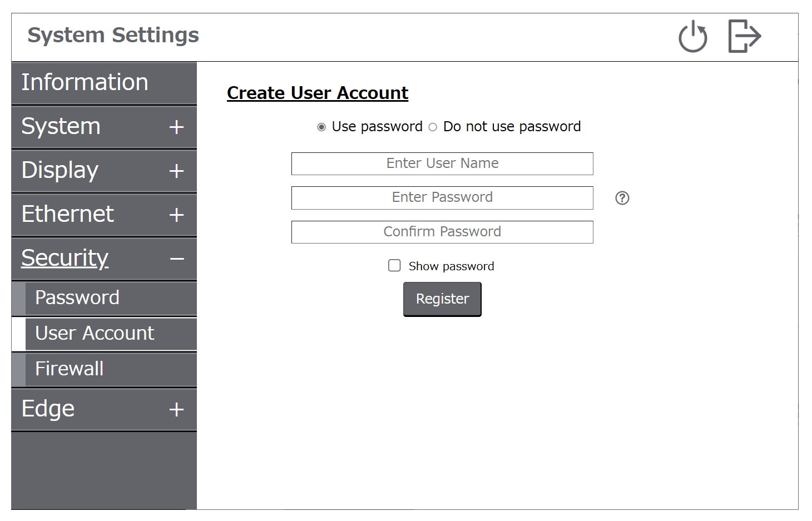Focus the Confirm Password field
812x521 pixels.
[442, 232]
